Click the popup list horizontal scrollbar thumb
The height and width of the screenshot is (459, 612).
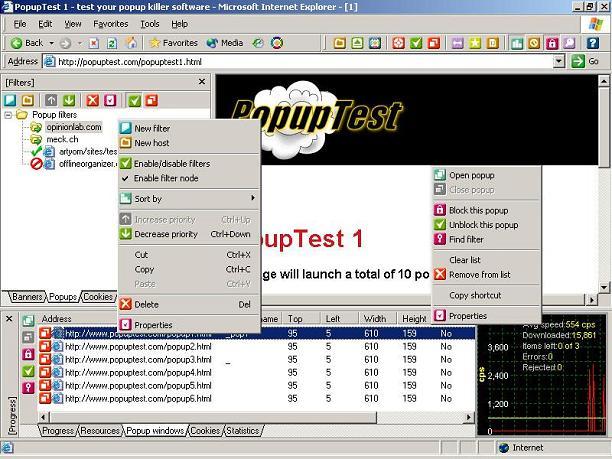tap(213, 417)
